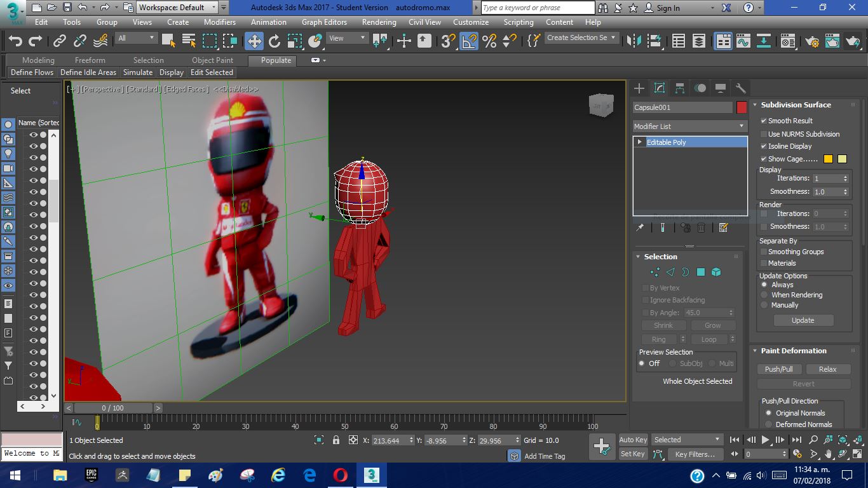Image resolution: width=868 pixels, height=488 pixels.
Task: Select Border sub-object level
Action: (686, 272)
